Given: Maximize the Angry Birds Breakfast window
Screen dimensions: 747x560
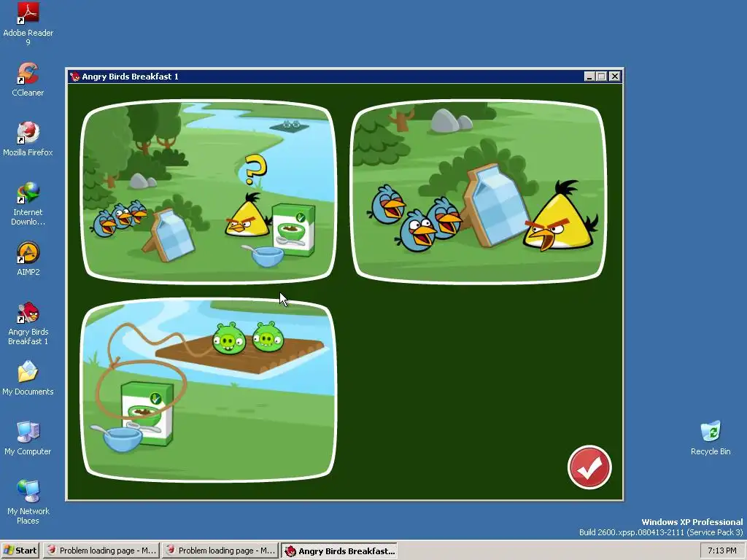Looking at the screenshot, I should [602, 76].
